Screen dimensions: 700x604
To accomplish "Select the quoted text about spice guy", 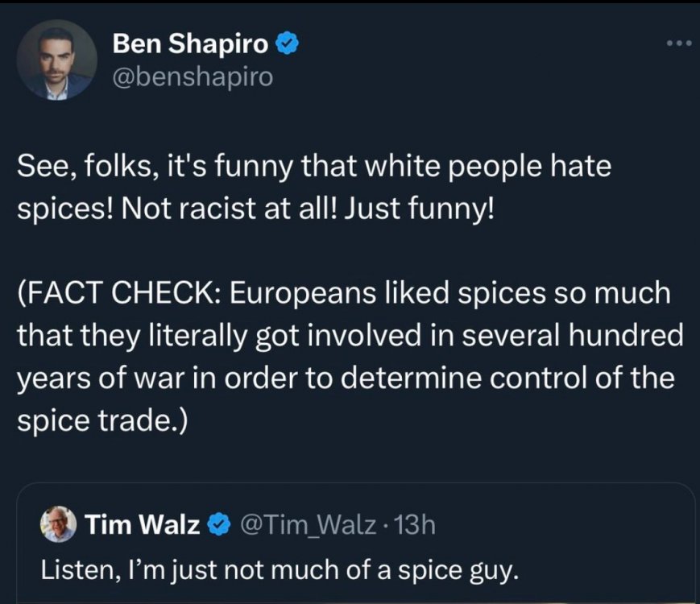I will click(276, 571).
